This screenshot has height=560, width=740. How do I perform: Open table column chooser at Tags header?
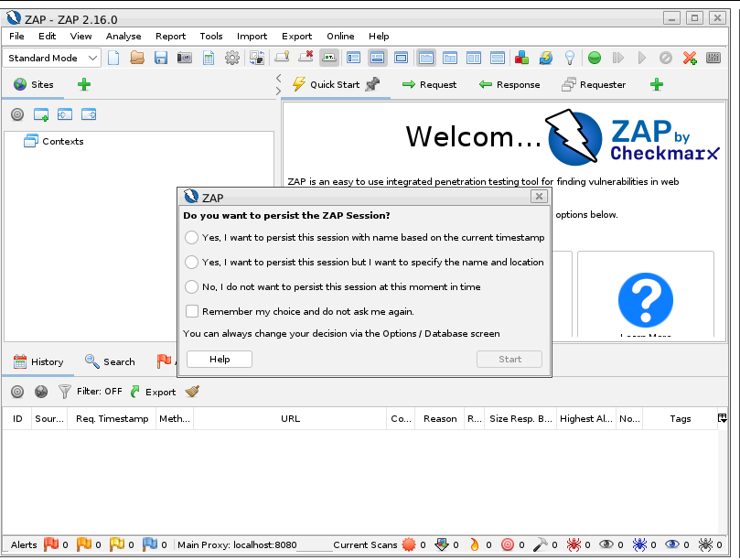pos(723,418)
